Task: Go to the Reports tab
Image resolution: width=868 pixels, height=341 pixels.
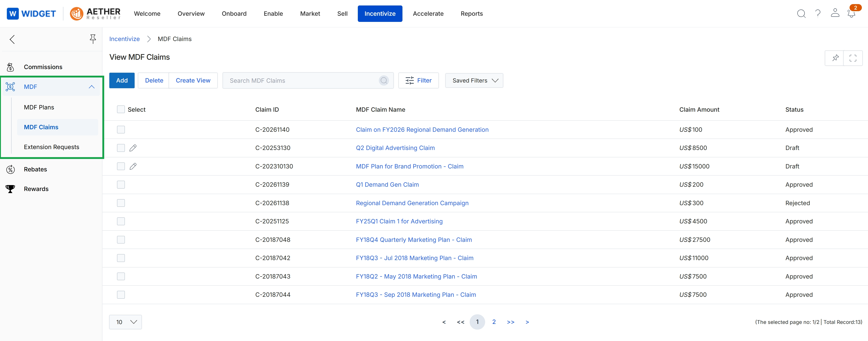Action: 472,13
